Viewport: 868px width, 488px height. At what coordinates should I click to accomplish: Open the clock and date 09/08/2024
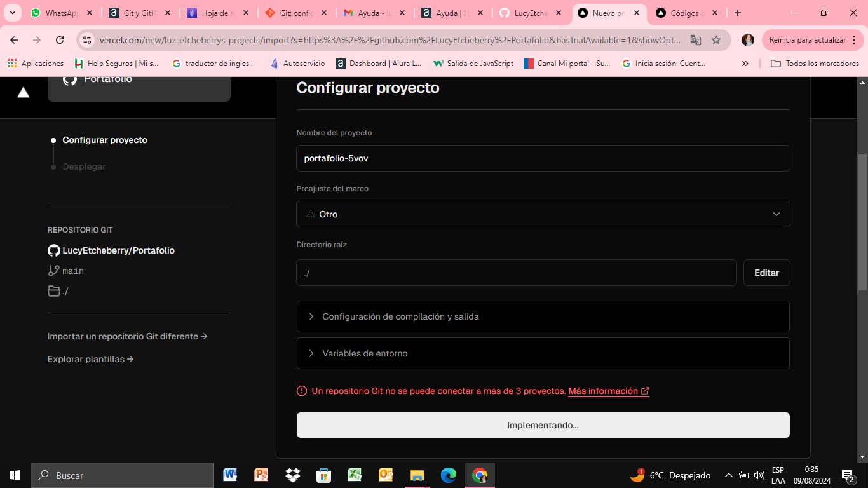point(811,475)
